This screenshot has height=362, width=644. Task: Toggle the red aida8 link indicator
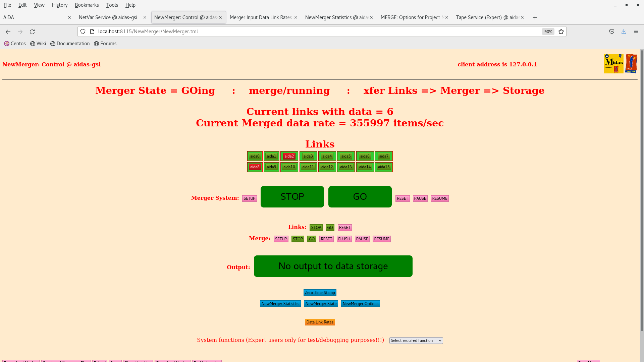[255, 167]
